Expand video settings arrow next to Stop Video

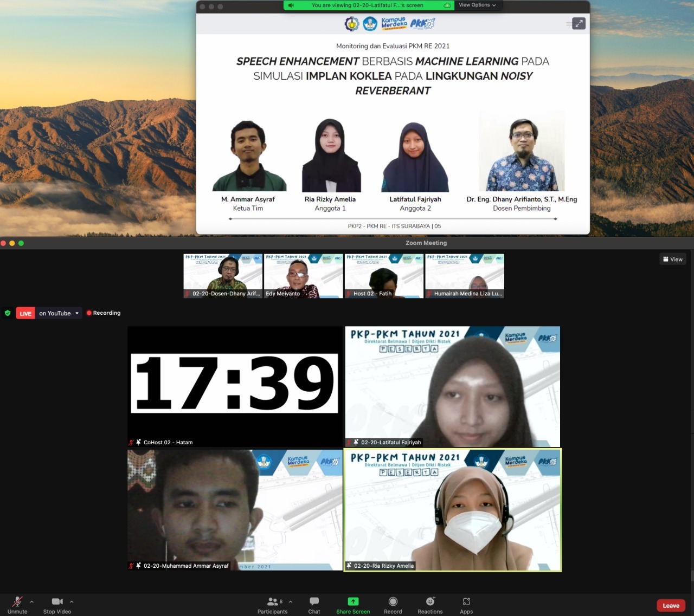pyautogui.click(x=72, y=601)
